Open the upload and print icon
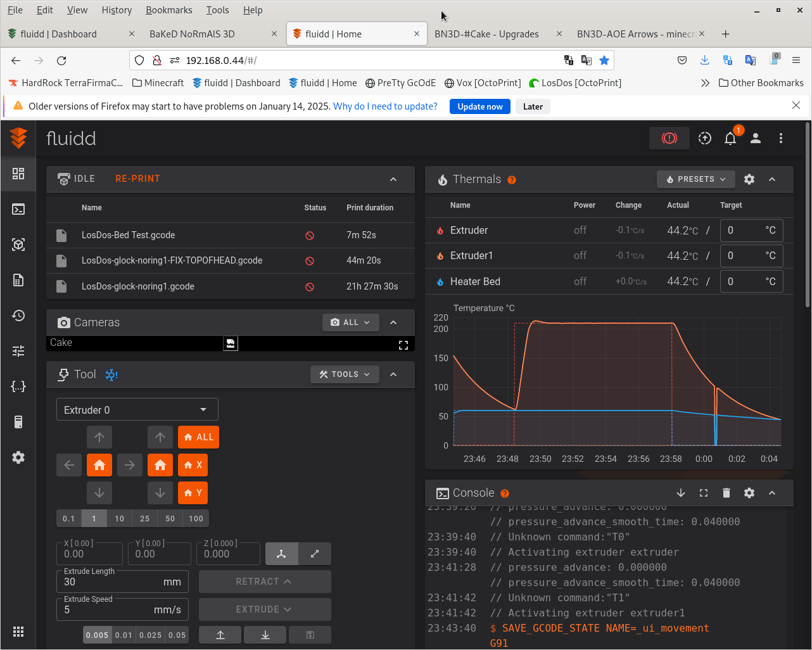Viewport: 812px width, 650px height. click(705, 138)
